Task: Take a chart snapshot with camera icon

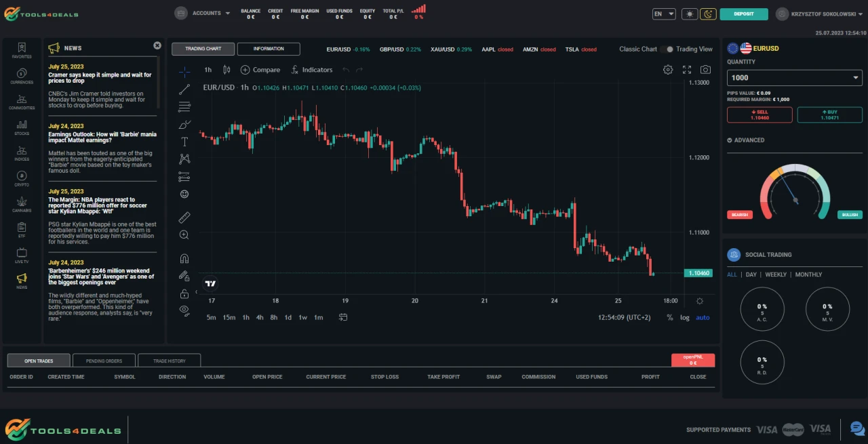Action: point(706,70)
